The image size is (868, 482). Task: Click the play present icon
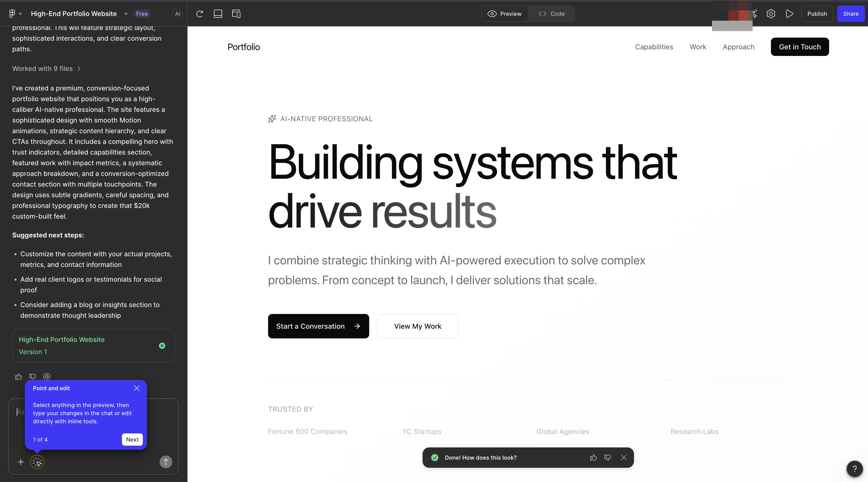tap(789, 14)
